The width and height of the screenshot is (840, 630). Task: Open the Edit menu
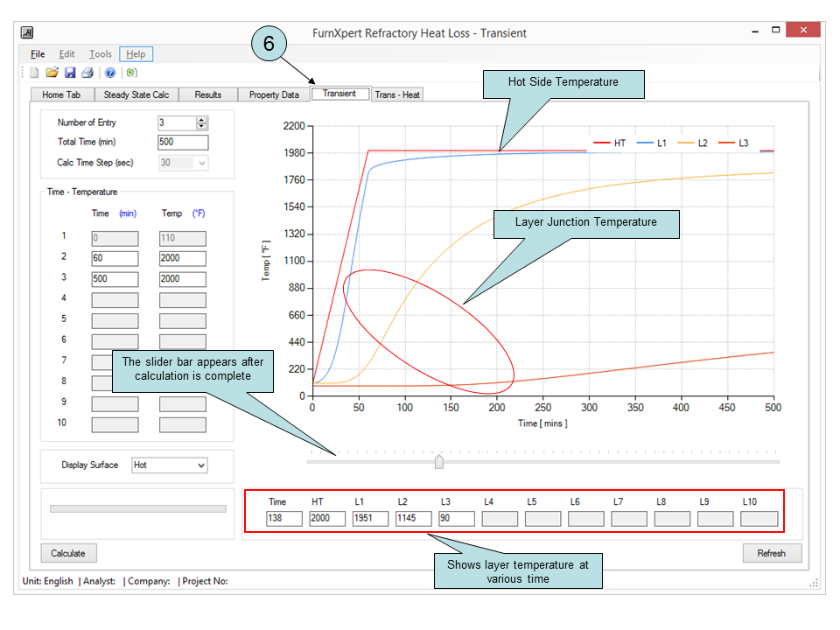(67, 54)
